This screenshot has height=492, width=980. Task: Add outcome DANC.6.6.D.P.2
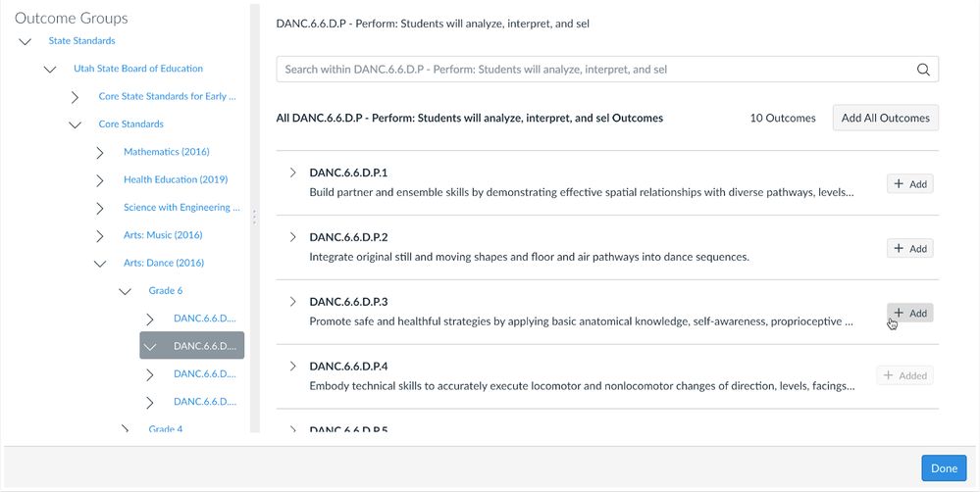tap(910, 249)
